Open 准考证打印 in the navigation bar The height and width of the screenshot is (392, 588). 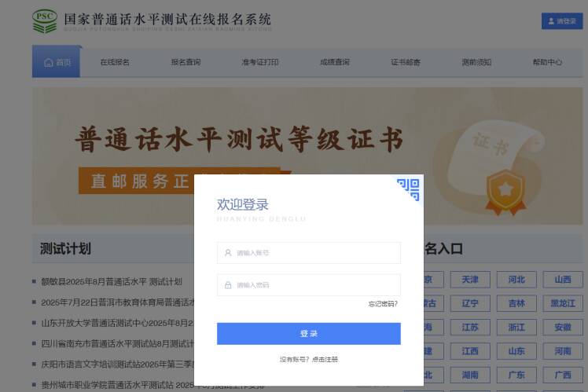click(260, 62)
